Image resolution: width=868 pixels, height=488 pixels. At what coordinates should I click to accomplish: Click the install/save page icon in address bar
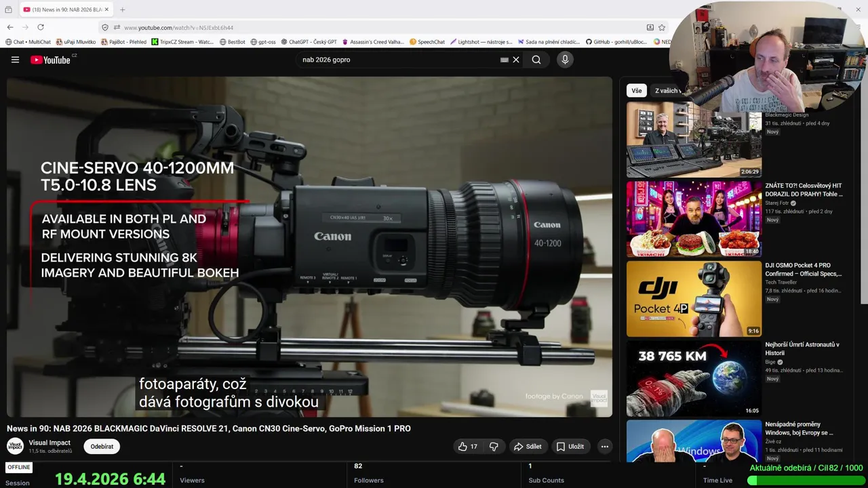[x=650, y=28]
